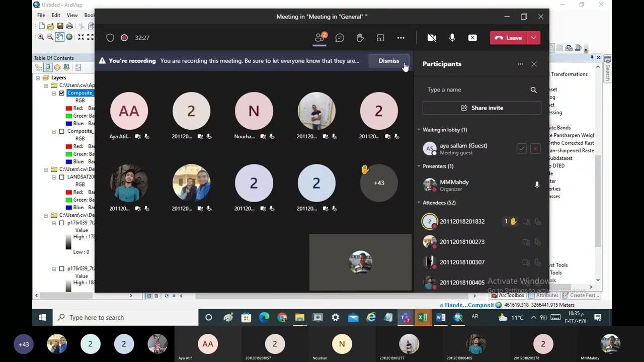Open the ArcMap File menu
This screenshot has height=362, width=644.
click(x=41, y=15)
